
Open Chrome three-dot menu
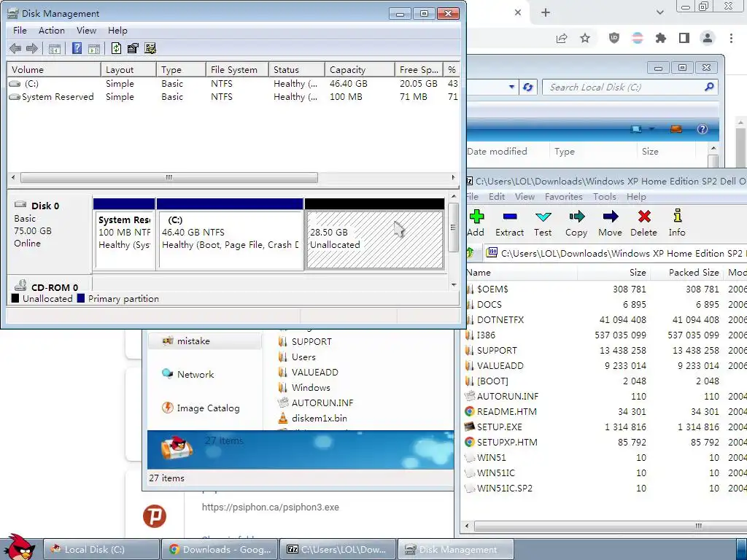click(x=731, y=38)
